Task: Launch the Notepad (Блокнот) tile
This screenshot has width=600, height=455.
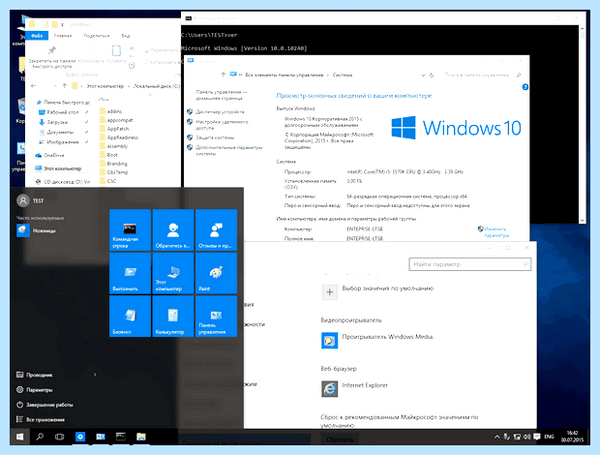Action: coord(130,316)
